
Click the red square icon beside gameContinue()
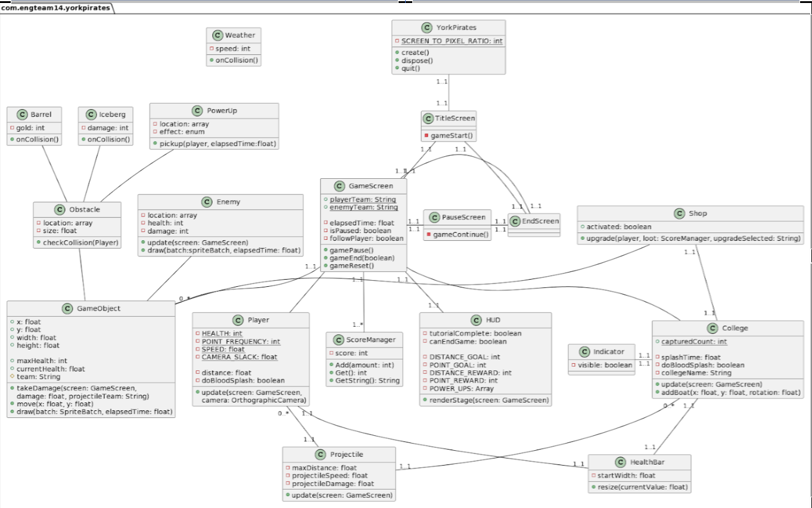pos(429,234)
